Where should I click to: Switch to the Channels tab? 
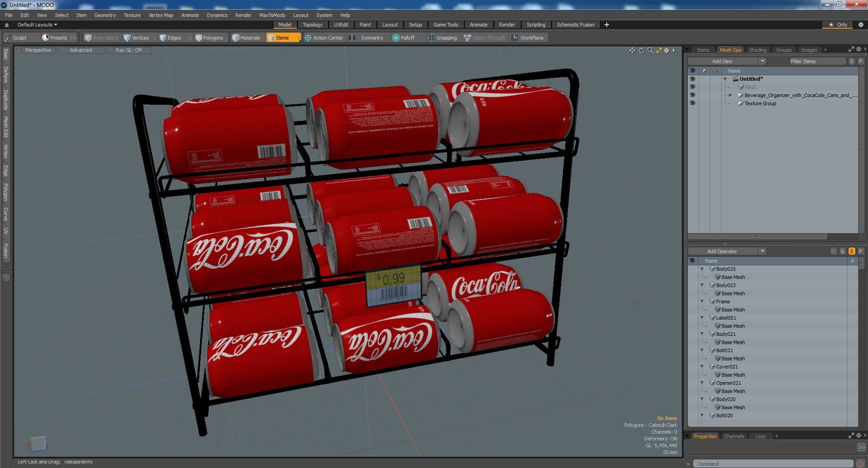(x=734, y=436)
